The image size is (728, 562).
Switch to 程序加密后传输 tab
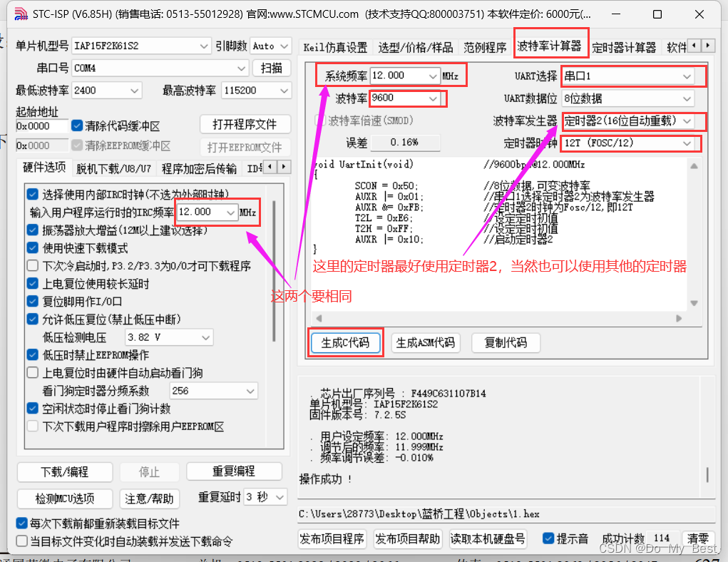point(199,168)
